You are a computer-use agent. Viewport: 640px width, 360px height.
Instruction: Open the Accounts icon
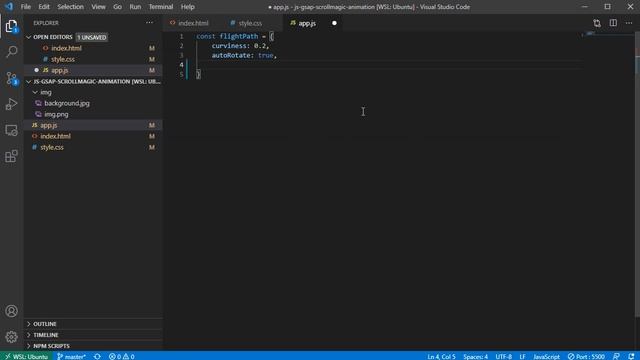(11, 311)
